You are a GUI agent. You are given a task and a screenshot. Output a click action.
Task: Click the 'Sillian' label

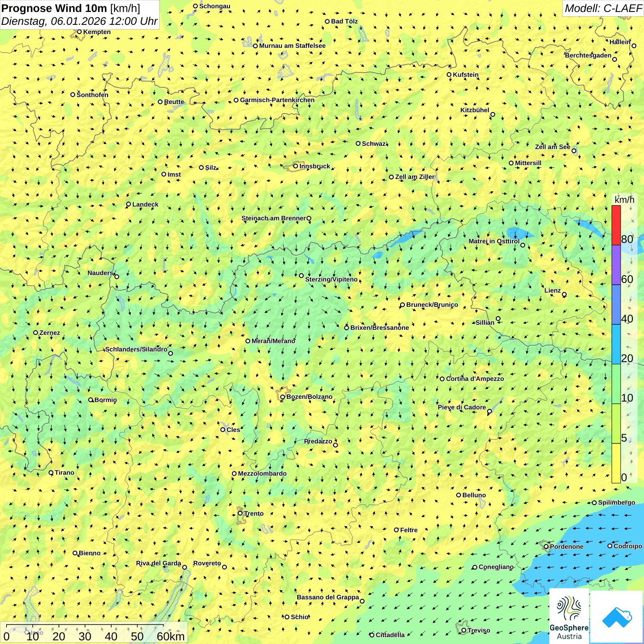click(x=485, y=322)
